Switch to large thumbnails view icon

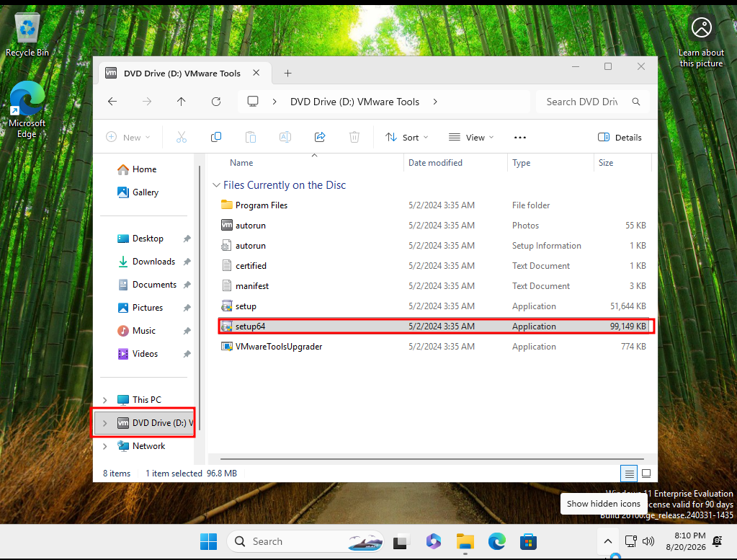coord(646,474)
